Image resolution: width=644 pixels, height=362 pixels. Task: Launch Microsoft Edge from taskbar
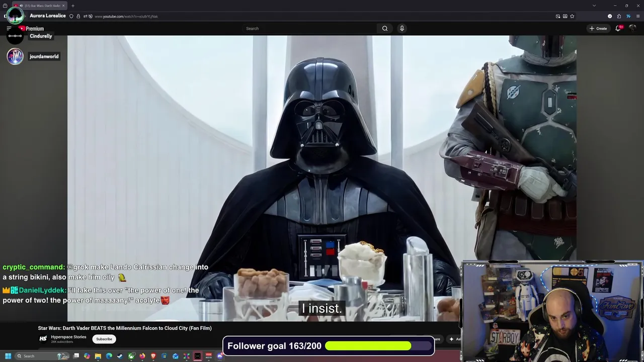[x=109, y=356]
